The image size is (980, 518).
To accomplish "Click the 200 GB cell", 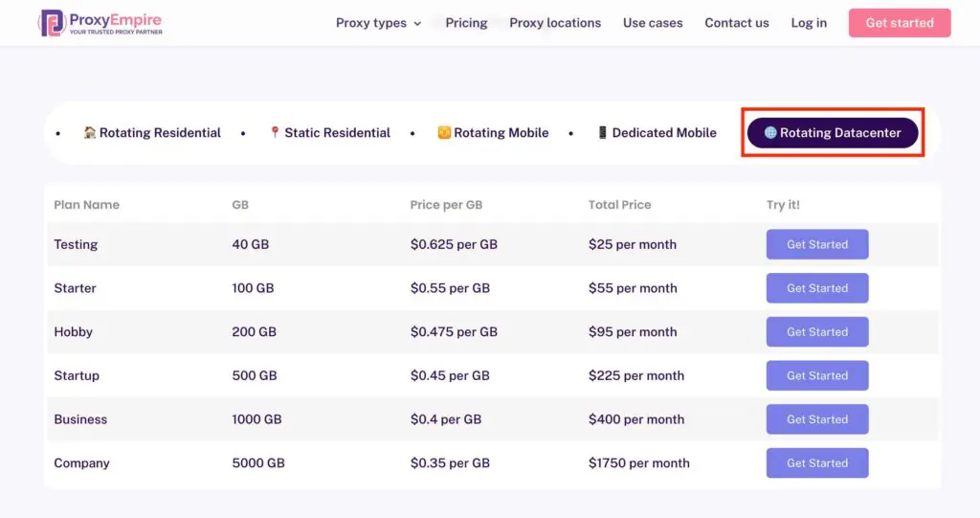I will click(x=255, y=332).
